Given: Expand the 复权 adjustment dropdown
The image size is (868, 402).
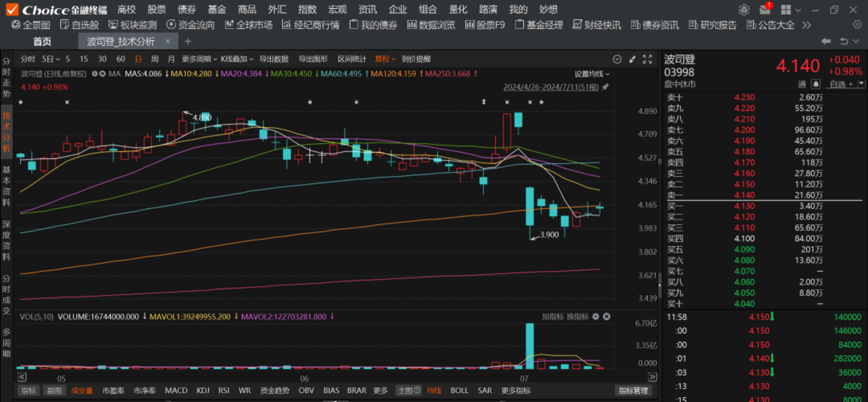Looking at the screenshot, I should click(x=385, y=59).
